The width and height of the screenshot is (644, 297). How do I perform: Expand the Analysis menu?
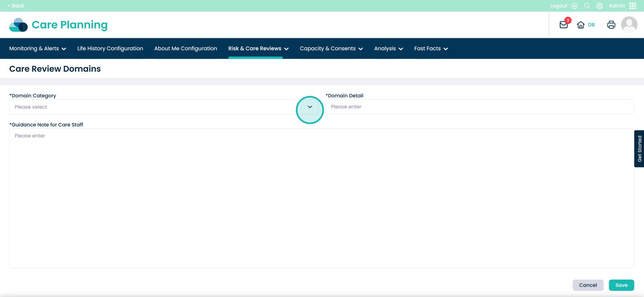[x=388, y=48]
